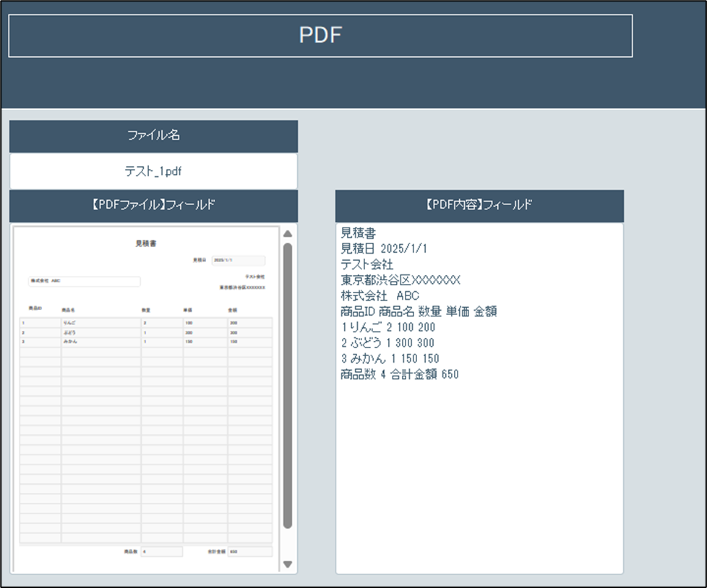Click the scroll down arrow in PDF preview
This screenshot has width=707, height=588.
288,564
